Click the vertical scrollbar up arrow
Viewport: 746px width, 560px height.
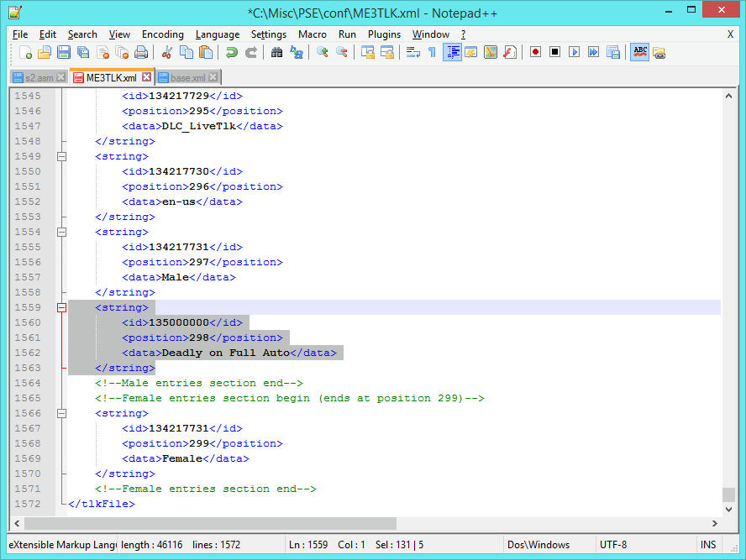coord(728,95)
